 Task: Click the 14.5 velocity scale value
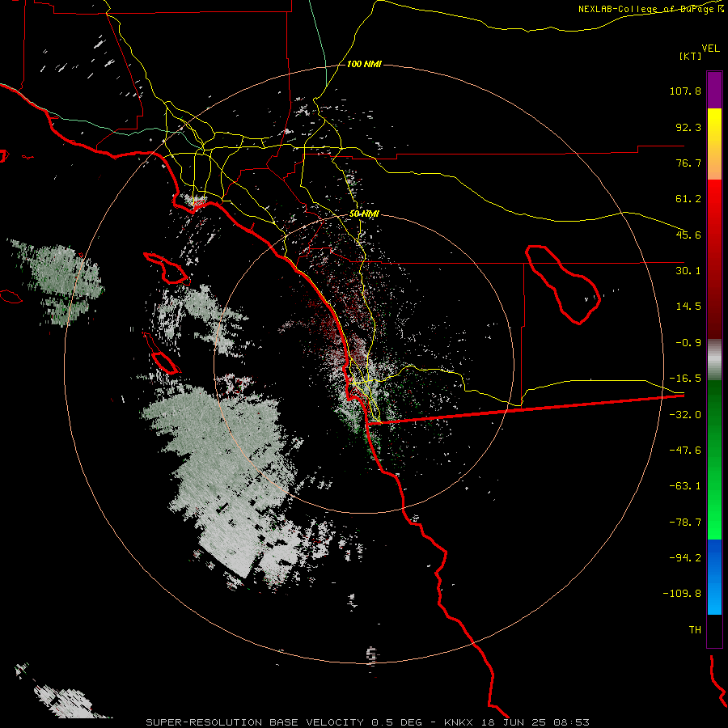pyautogui.click(x=688, y=307)
